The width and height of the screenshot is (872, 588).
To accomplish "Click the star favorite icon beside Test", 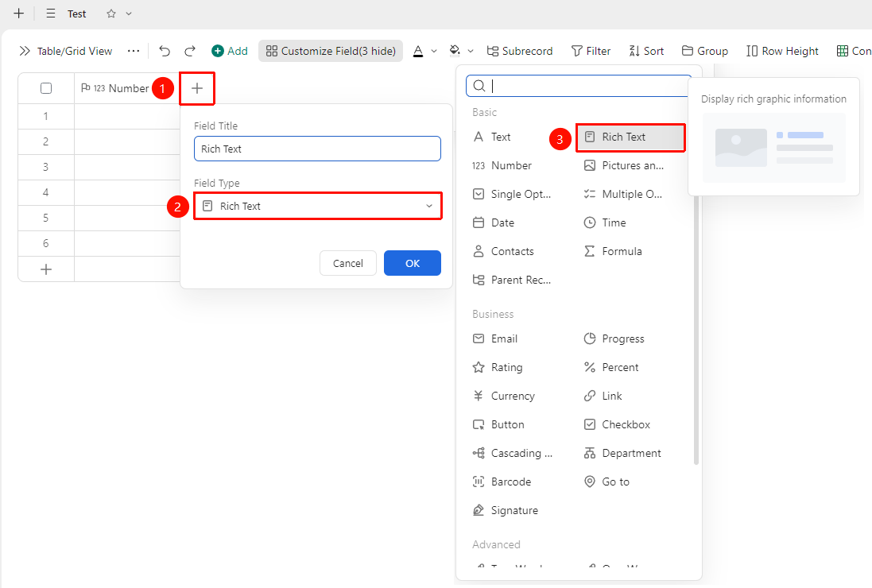I will [111, 14].
